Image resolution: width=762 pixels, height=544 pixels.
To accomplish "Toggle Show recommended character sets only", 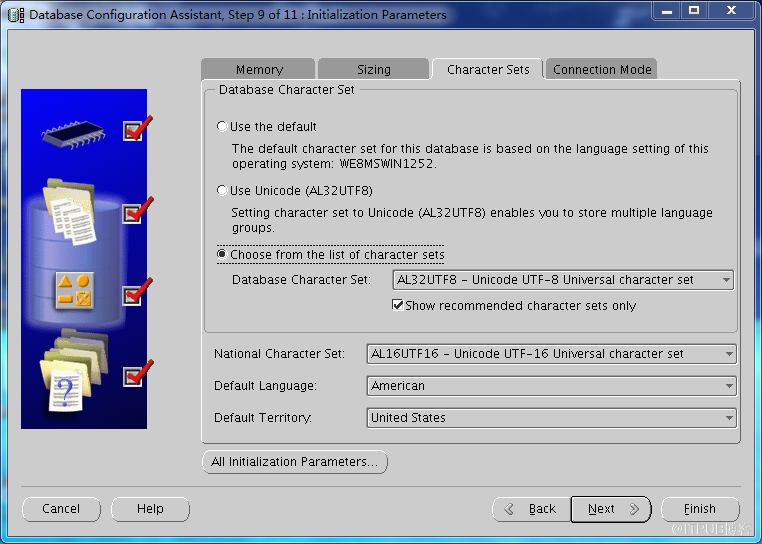I will click(398, 305).
